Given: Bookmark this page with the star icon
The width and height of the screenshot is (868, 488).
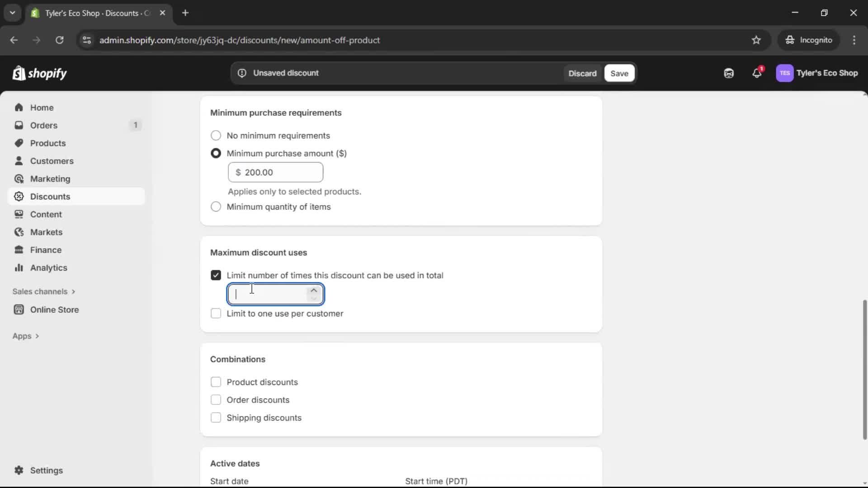Looking at the screenshot, I should 756,40.
